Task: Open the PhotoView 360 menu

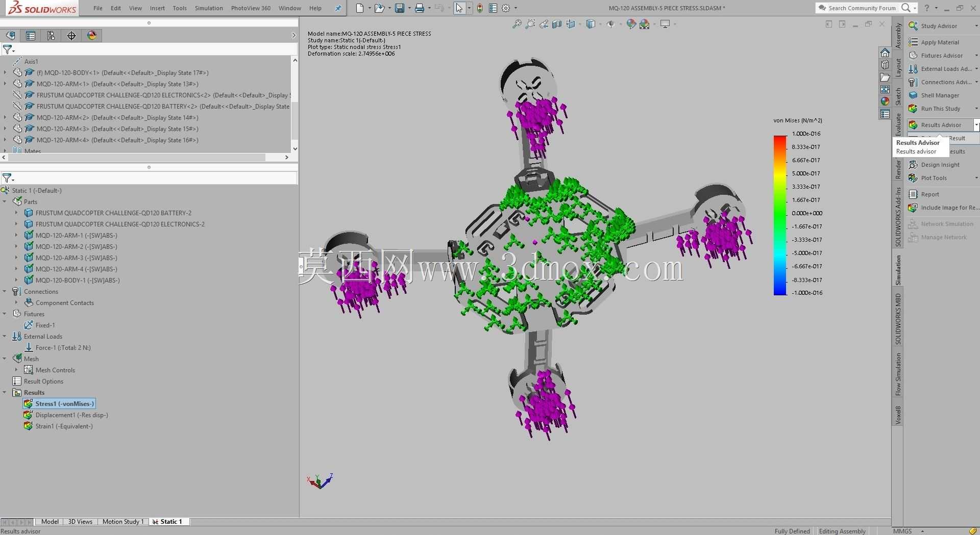Action: [x=251, y=8]
